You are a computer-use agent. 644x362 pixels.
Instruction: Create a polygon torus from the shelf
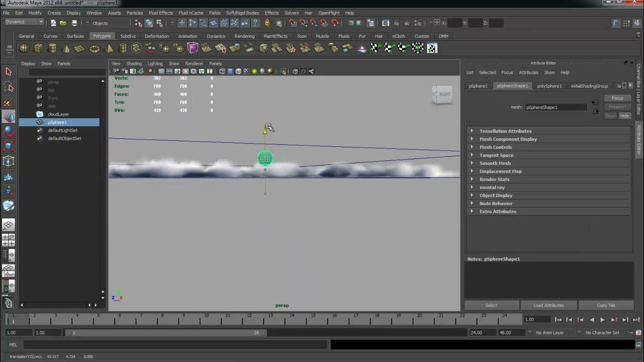point(94,48)
